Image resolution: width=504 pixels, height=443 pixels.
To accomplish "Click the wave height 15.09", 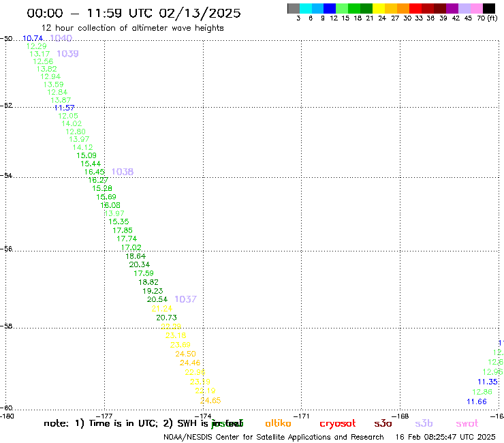I will (x=86, y=155).
